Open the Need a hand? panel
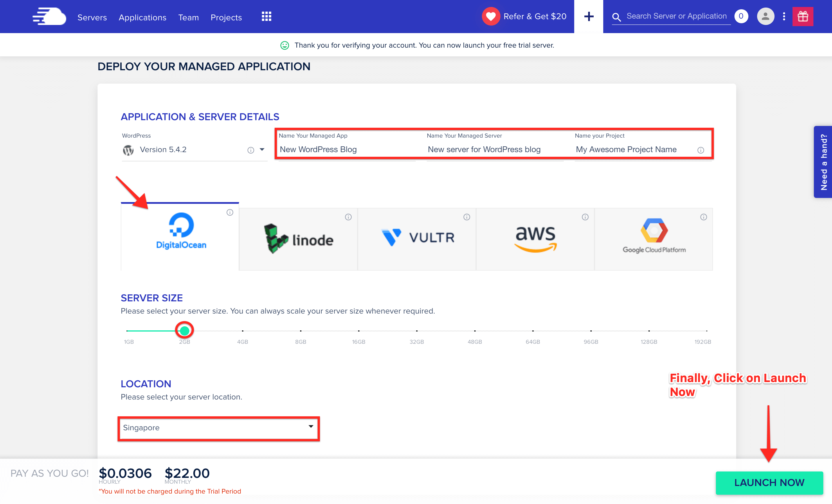Screen dimensions: 832x504 click(x=823, y=162)
